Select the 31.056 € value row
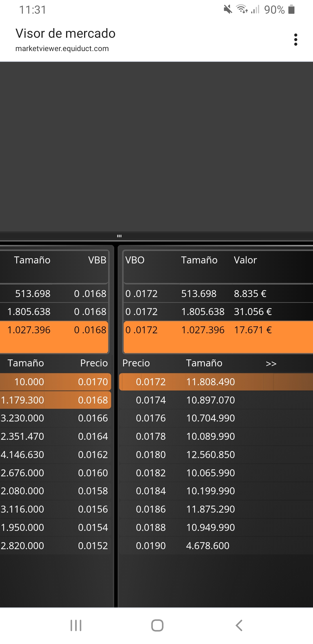313x644 pixels. click(218, 312)
